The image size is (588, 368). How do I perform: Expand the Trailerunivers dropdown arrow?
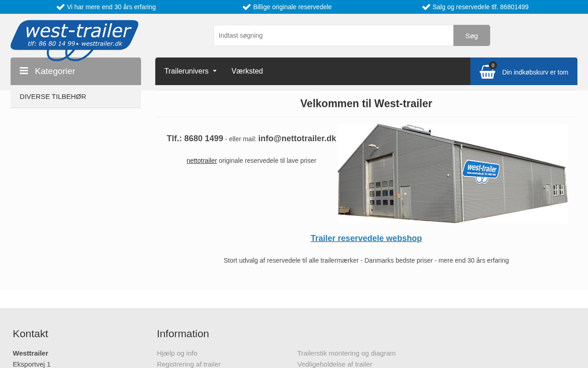[x=215, y=71]
